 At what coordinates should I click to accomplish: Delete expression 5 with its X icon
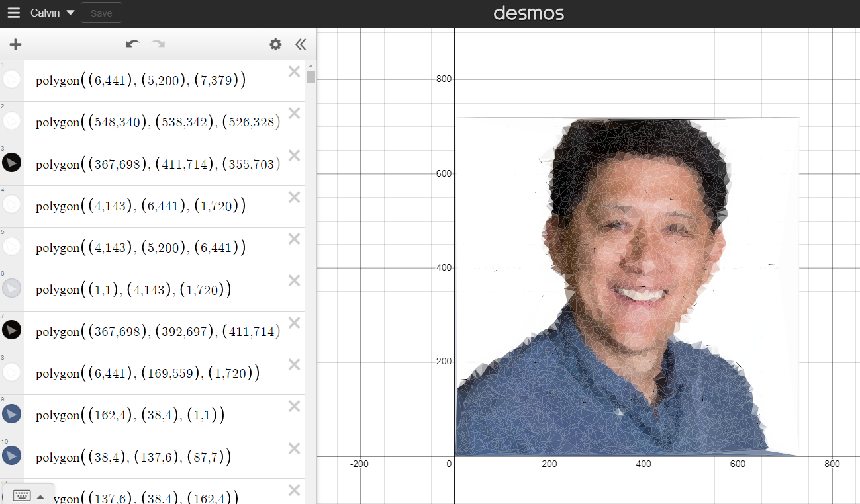click(293, 238)
